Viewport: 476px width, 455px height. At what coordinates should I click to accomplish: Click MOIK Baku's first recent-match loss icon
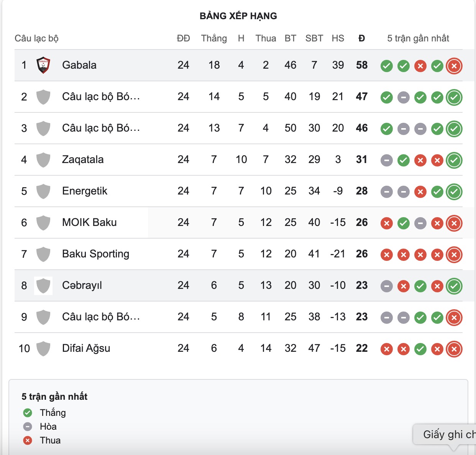click(387, 223)
